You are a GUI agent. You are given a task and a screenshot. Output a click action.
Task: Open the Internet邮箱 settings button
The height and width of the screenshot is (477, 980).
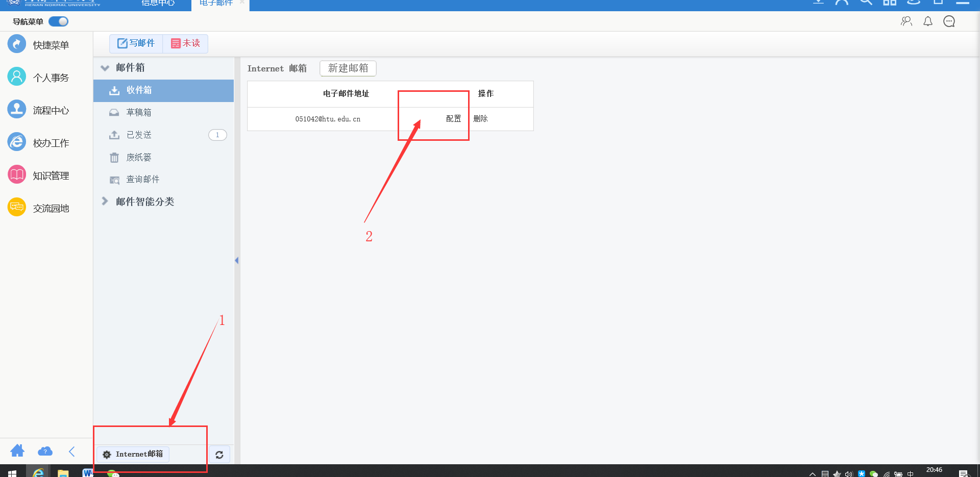click(x=133, y=454)
